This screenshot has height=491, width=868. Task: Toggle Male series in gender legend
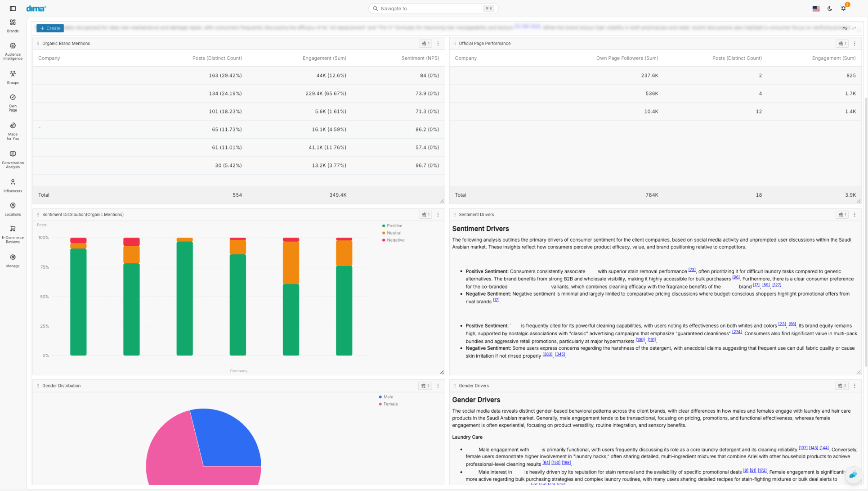click(x=386, y=397)
